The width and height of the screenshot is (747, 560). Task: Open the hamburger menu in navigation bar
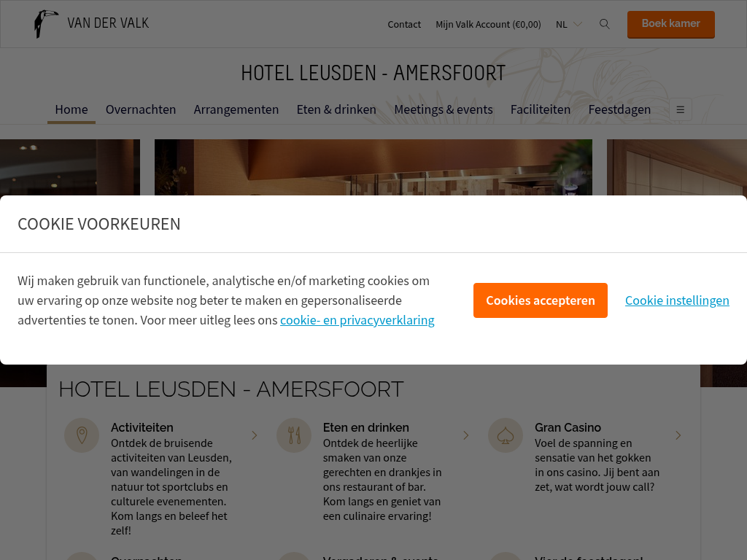point(681,109)
